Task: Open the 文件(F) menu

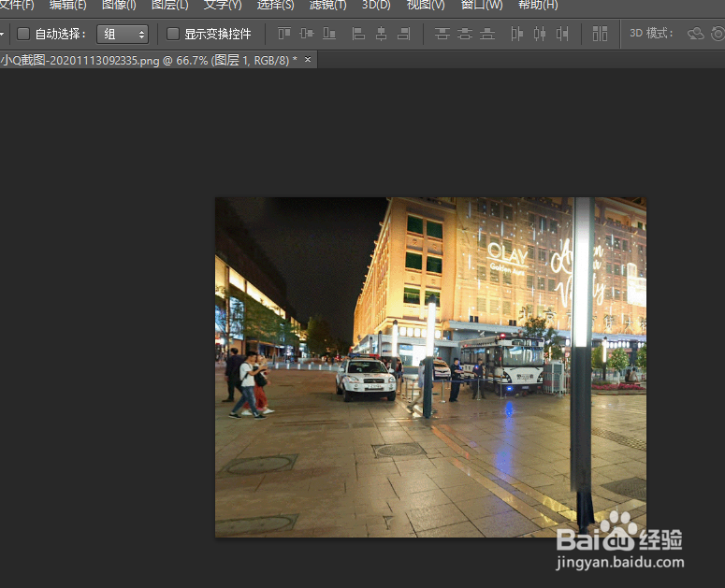Action: [17, 5]
